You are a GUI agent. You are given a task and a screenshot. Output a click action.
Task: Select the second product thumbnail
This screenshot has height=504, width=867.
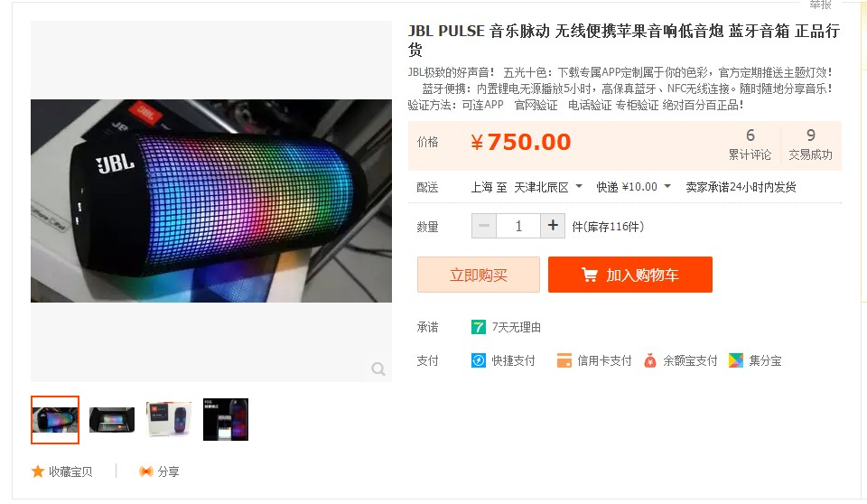(112, 420)
